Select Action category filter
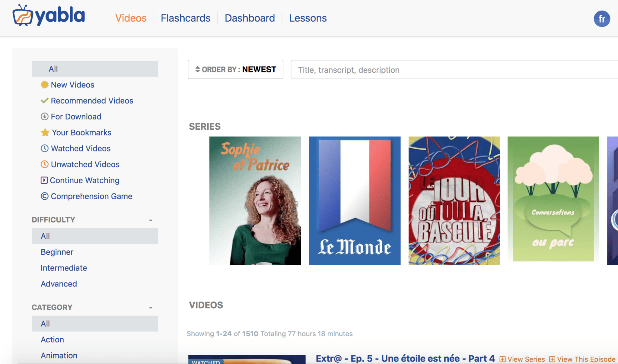This screenshot has width=618, height=364. pos(52,340)
